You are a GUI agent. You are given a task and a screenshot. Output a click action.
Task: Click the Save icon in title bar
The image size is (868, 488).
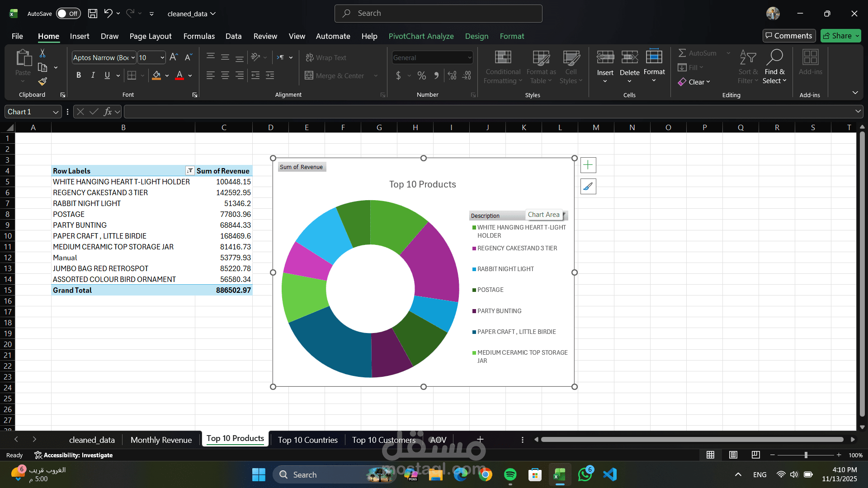tap(93, 14)
